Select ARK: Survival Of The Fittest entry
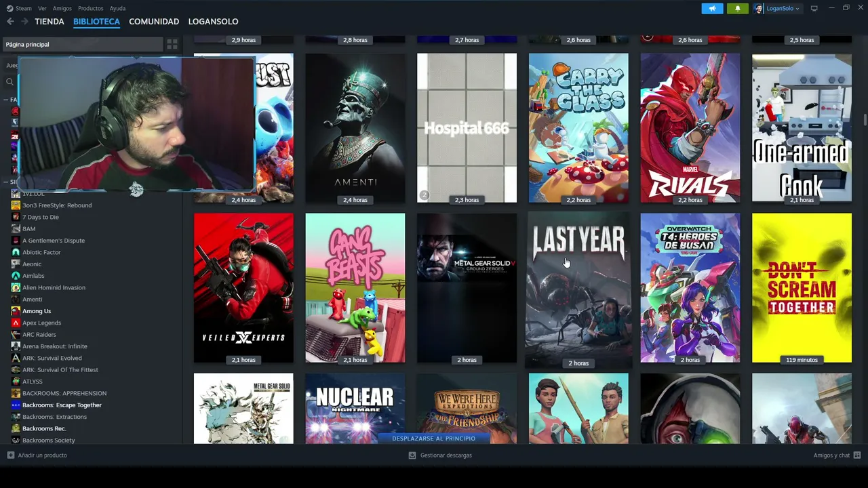868x488 pixels. [60, 370]
